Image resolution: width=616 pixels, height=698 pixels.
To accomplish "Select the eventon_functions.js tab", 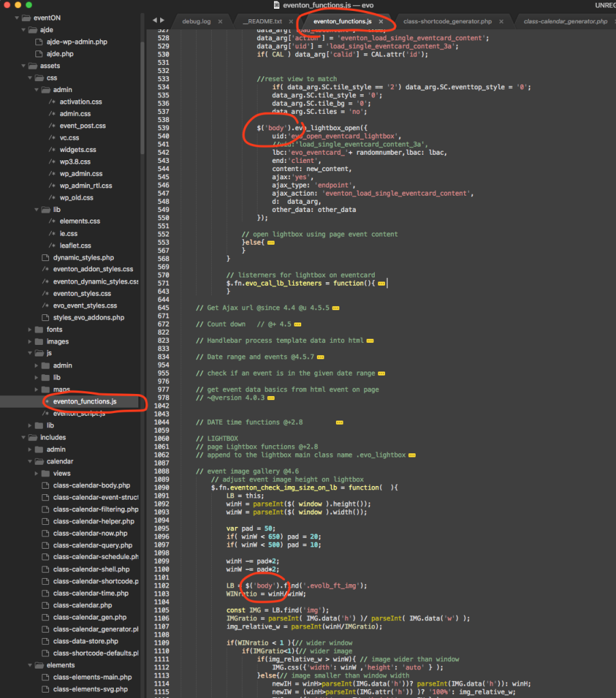I will coord(342,21).
